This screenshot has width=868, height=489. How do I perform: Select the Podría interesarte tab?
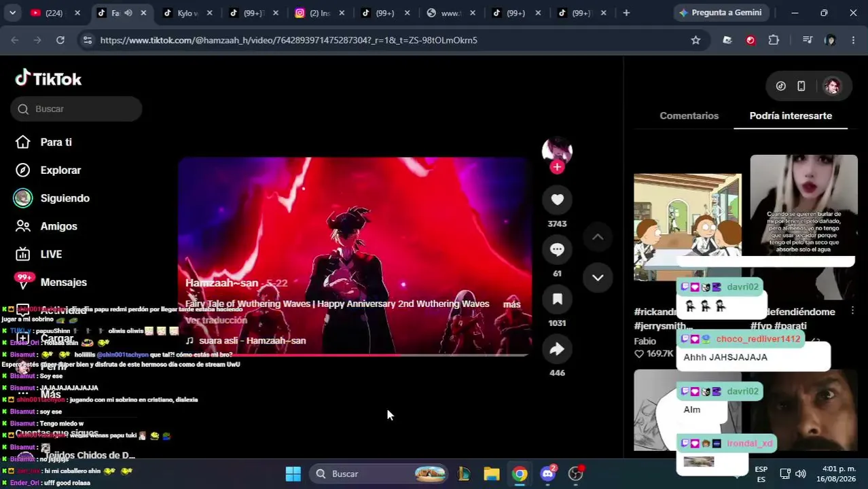coord(791,115)
